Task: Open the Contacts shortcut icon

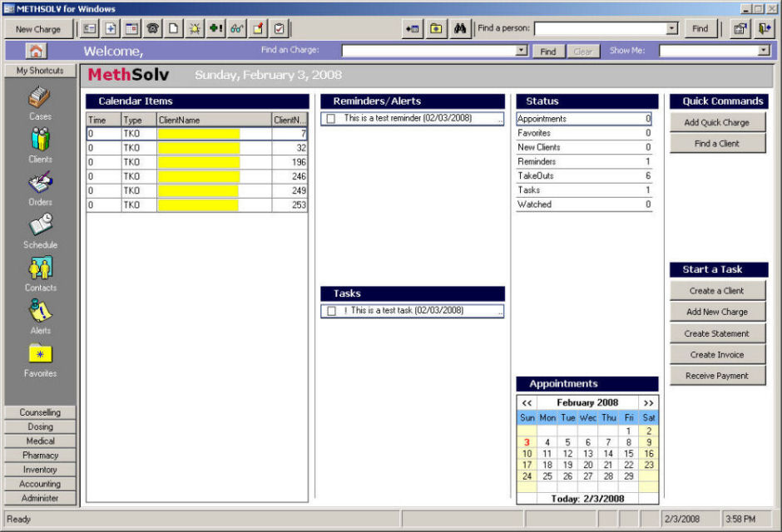Action: coord(40,268)
